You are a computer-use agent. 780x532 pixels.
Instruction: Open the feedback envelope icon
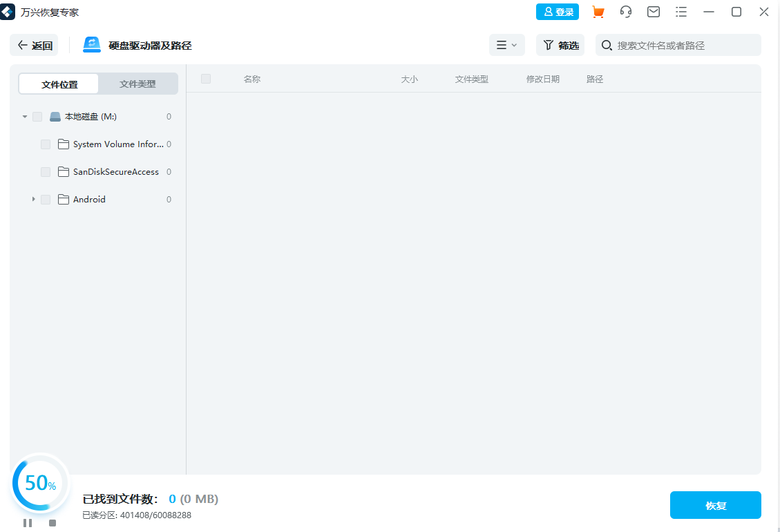(653, 12)
